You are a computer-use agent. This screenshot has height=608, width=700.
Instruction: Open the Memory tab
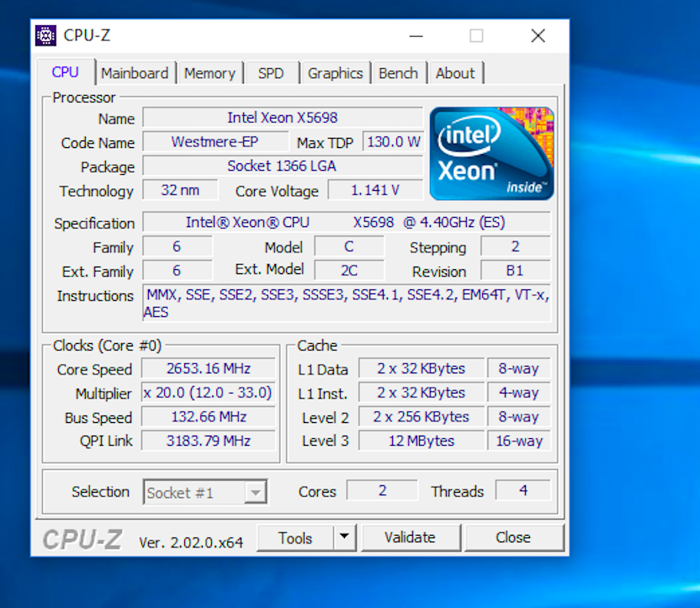[209, 73]
